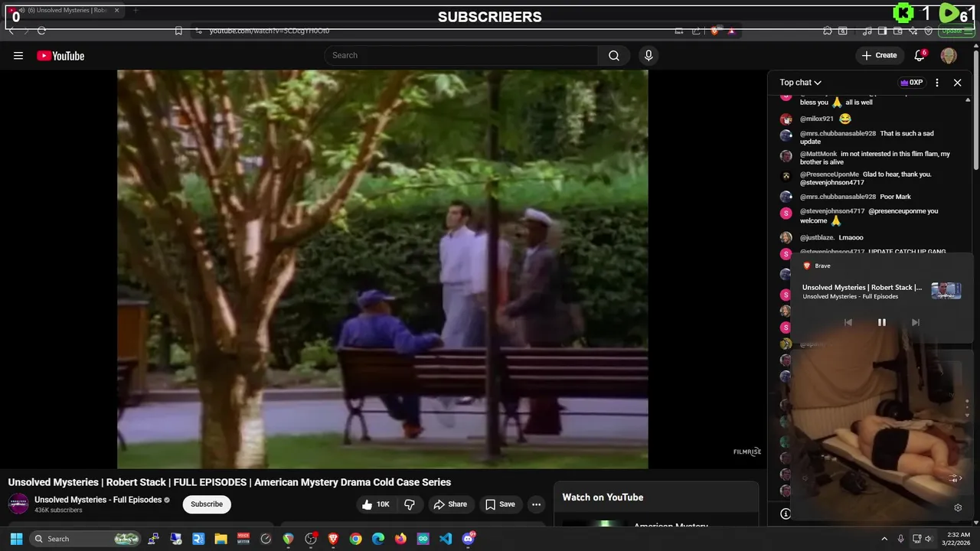Go to the YouTube home logo
The image size is (980, 551).
point(60,56)
